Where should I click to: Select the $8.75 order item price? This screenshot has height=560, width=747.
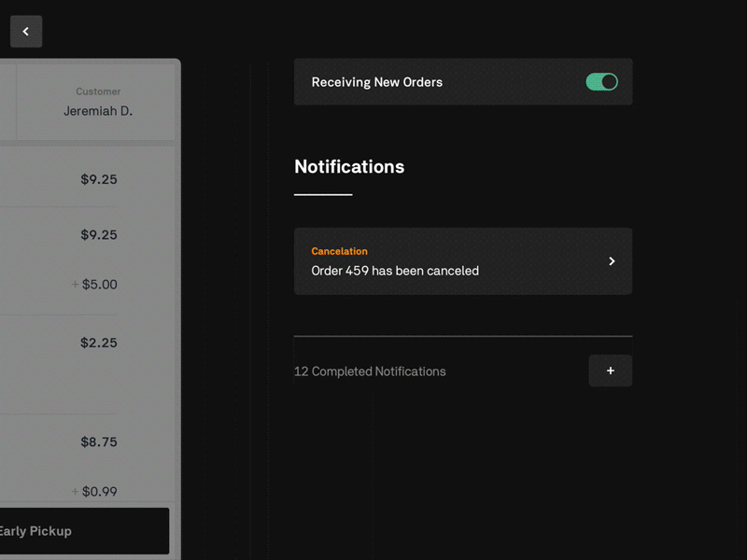click(99, 441)
